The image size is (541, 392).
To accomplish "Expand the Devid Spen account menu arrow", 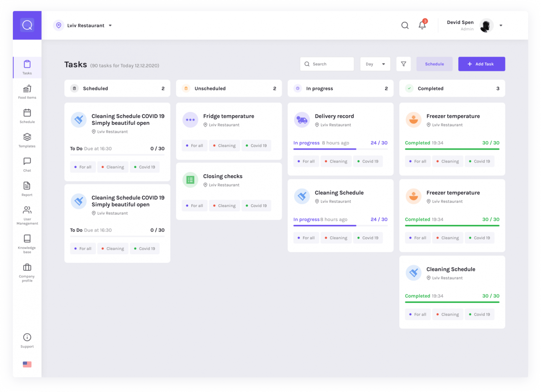I will [x=501, y=25].
